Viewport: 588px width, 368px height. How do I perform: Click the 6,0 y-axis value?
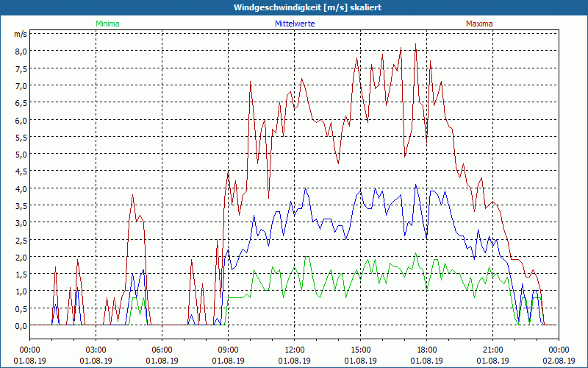pyautogui.click(x=21, y=120)
